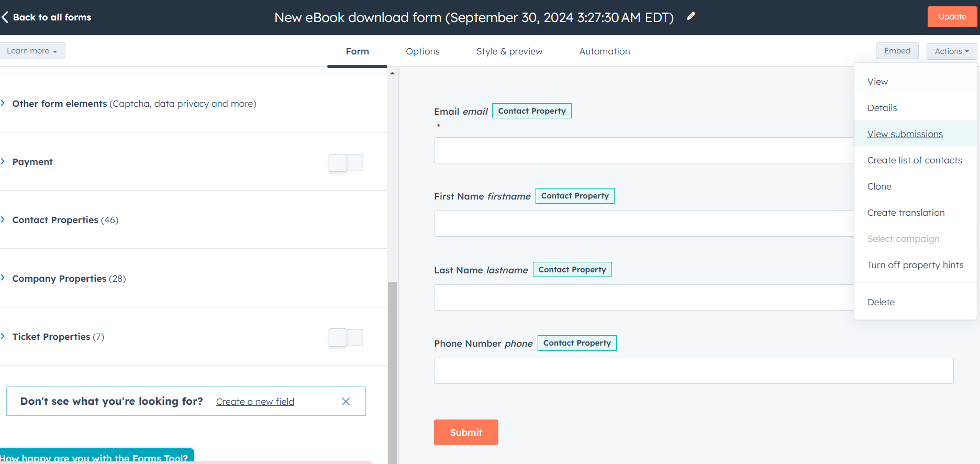This screenshot has width=980, height=464.
Task: Switch to the Form tab
Action: [358, 51]
